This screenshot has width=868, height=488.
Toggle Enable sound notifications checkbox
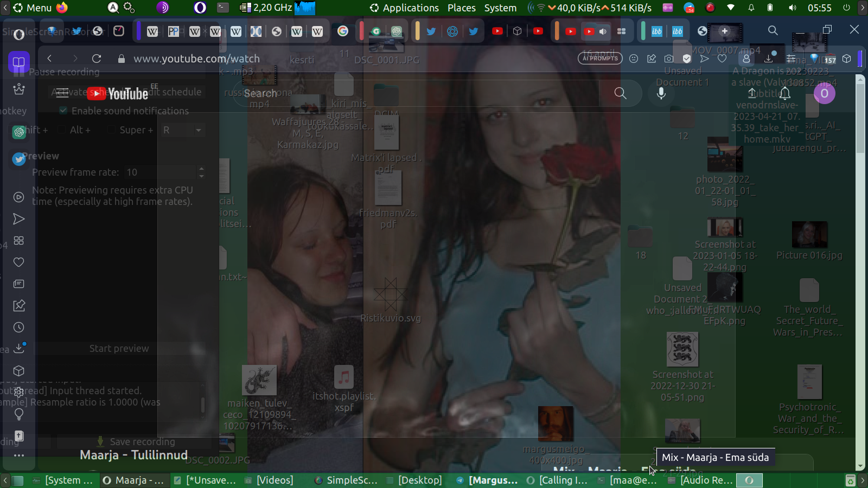[63, 111]
